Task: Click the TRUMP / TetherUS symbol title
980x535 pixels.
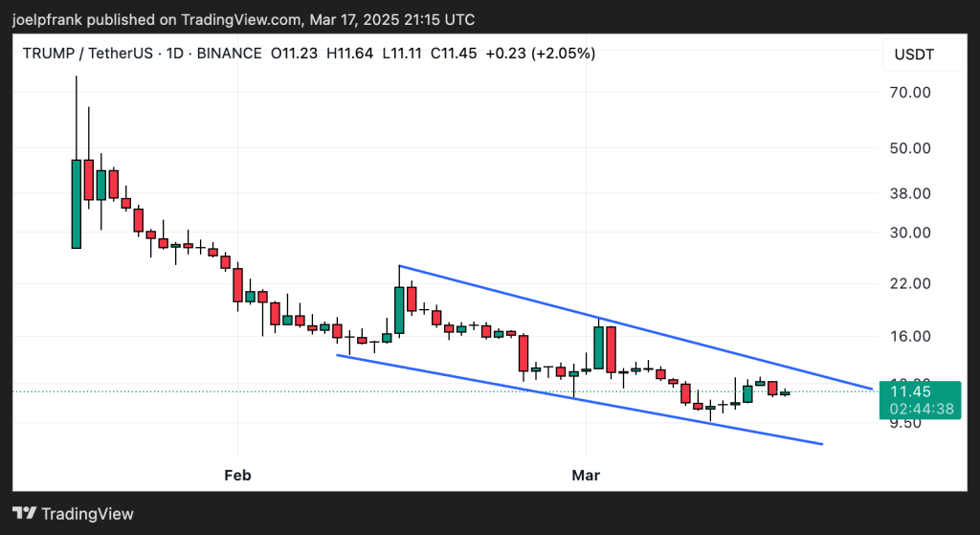Action: (x=87, y=54)
